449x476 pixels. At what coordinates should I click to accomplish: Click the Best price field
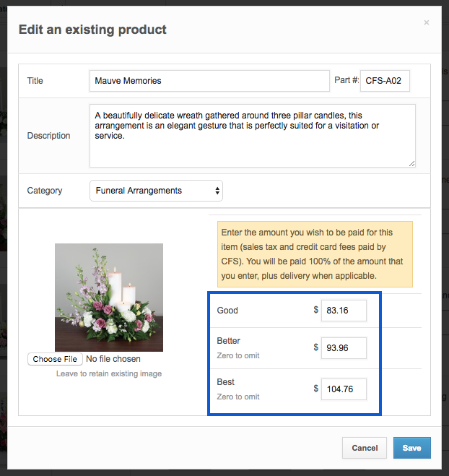pyautogui.click(x=344, y=389)
